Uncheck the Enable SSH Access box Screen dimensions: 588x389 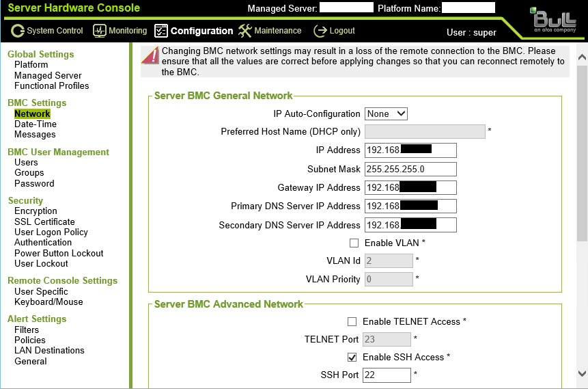pos(352,357)
